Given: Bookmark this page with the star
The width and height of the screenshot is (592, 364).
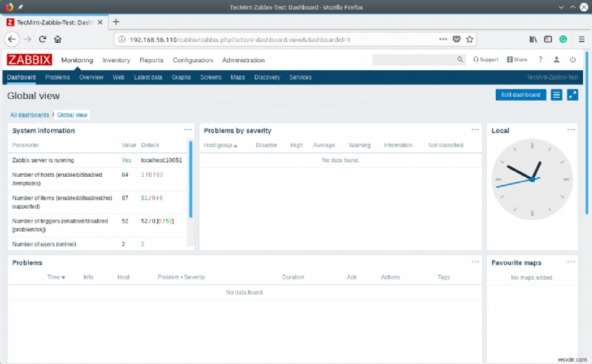Looking at the screenshot, I should [x=470, y=39].
